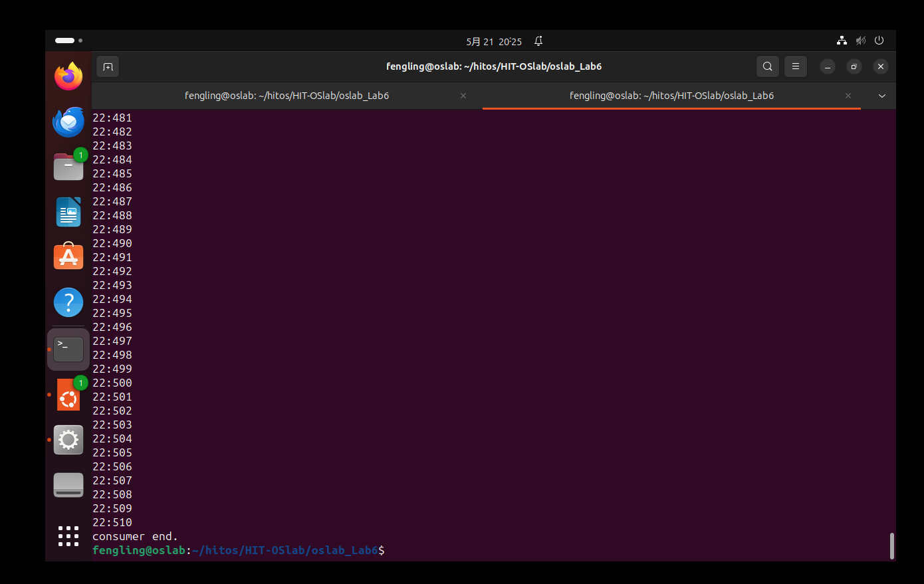Open the Help icon in dock
This screenshot has height=584, width=924.
coord(68,302)
